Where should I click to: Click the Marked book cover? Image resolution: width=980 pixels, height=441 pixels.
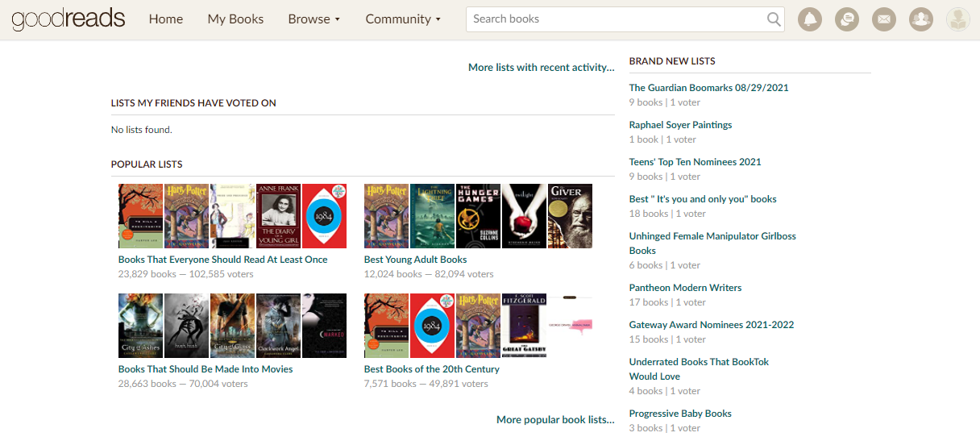point(324,326)
